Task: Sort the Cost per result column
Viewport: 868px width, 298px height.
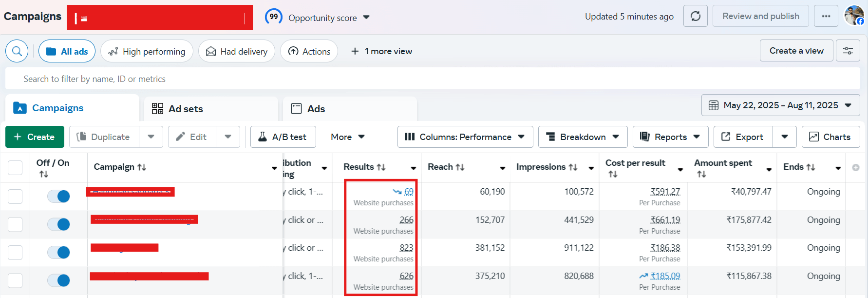Action: point(613,174)
